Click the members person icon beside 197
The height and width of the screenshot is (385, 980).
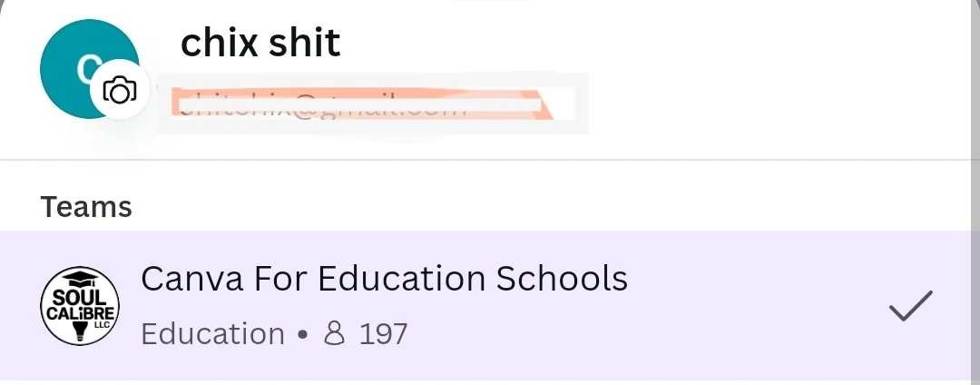click(334, 334)
